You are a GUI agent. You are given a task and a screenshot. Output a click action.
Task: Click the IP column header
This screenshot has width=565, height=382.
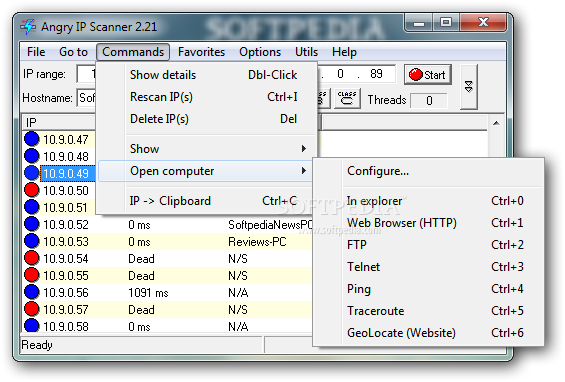[59, 123]
